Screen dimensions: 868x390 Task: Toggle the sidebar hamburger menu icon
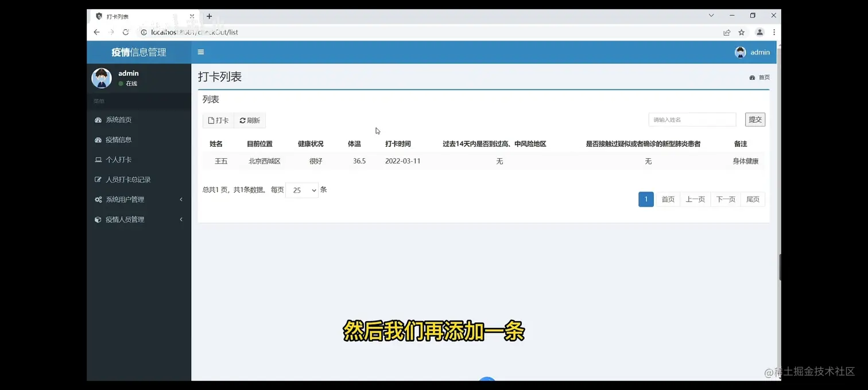(x=201, y=52)
